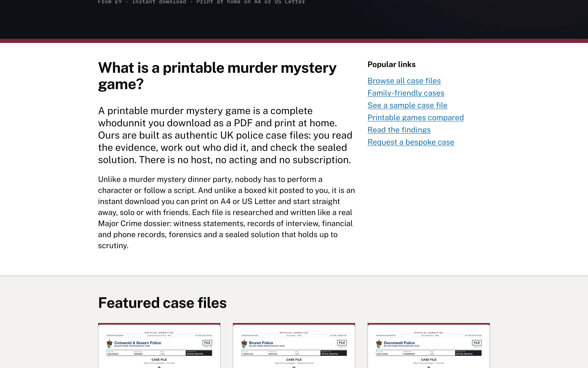Click the NIGHTJAR operation cell

coord(281,353)
